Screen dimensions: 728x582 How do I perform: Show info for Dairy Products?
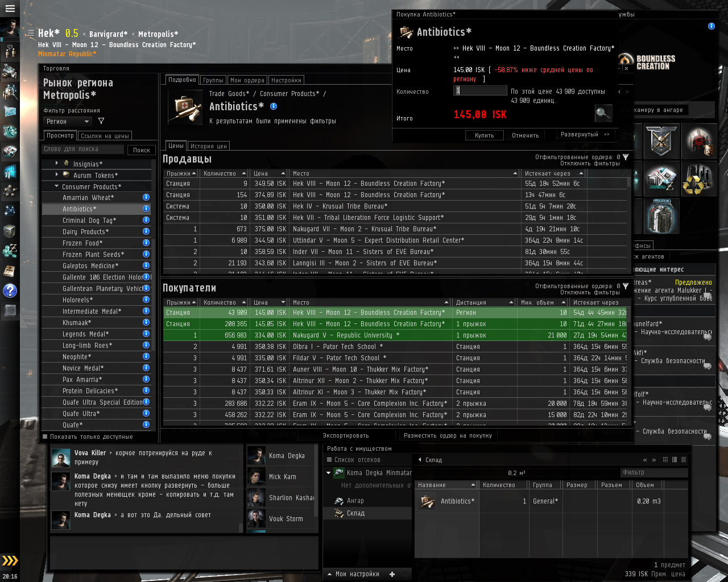[x=146, y=231]
